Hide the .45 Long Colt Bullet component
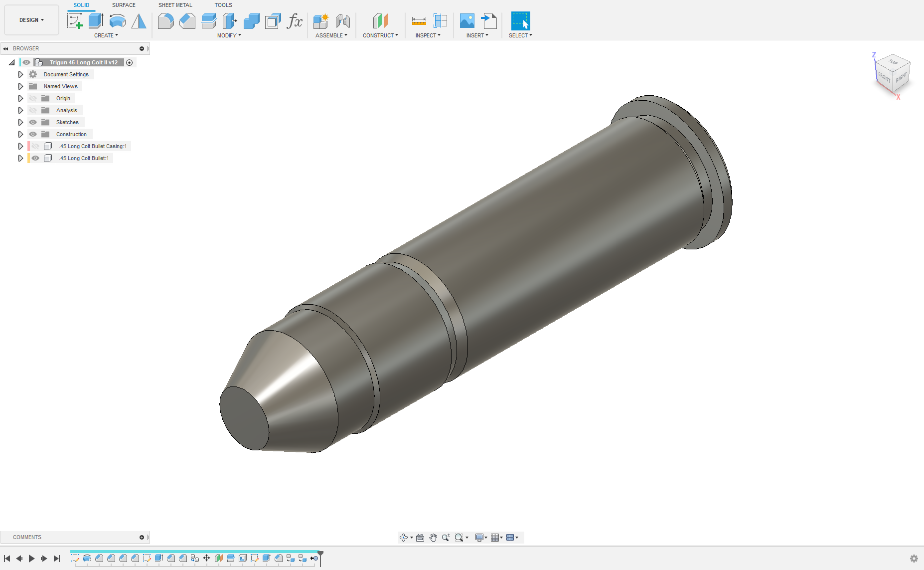Screen dimensions: 924x570 click(x=35, y=158)
